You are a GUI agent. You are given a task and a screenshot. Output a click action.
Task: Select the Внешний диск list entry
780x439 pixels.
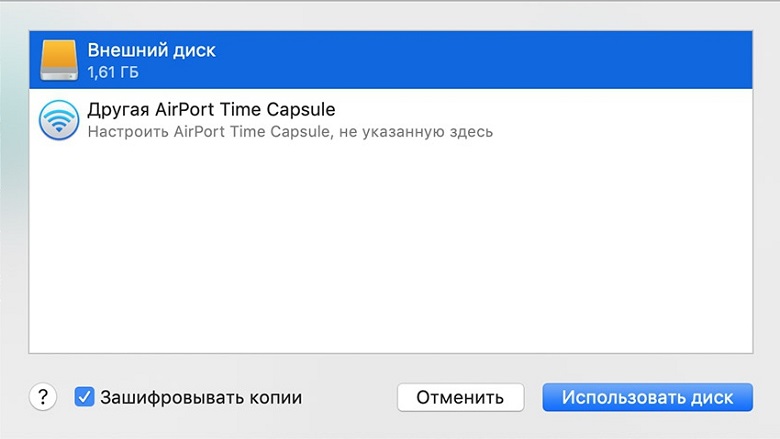[390, 60]
